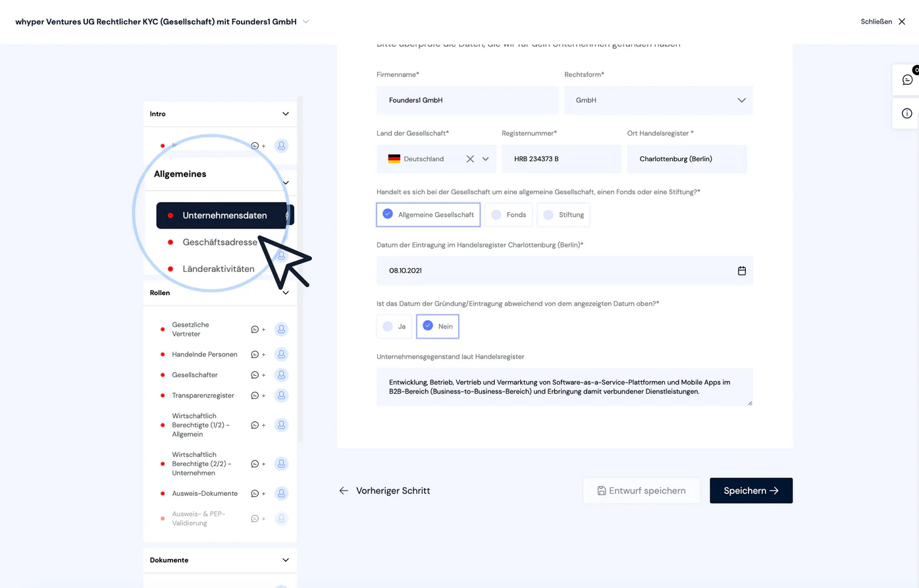Assign user for Ausweis-Dokumente row
The image size is (919, 588).
click(281, 493)
